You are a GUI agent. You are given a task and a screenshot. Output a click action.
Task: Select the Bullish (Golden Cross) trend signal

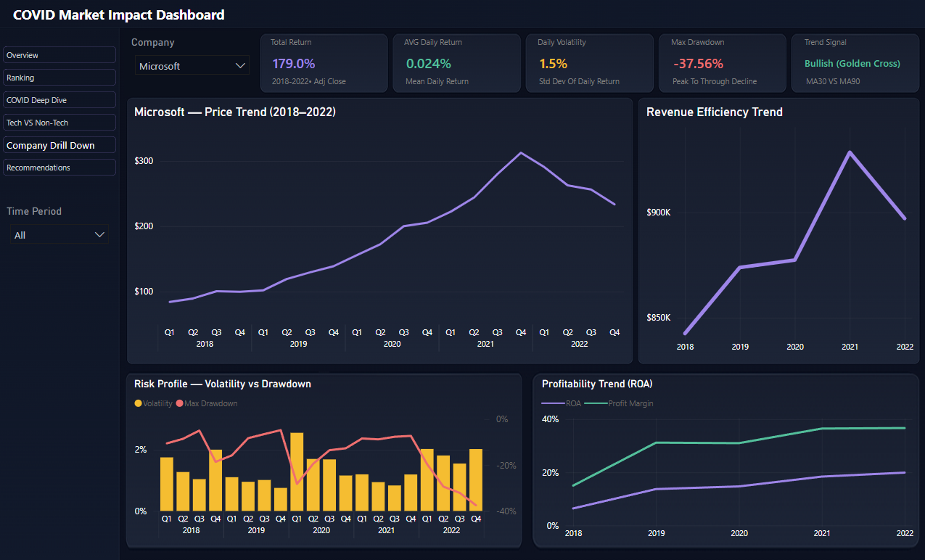click(x=852, y=63)
